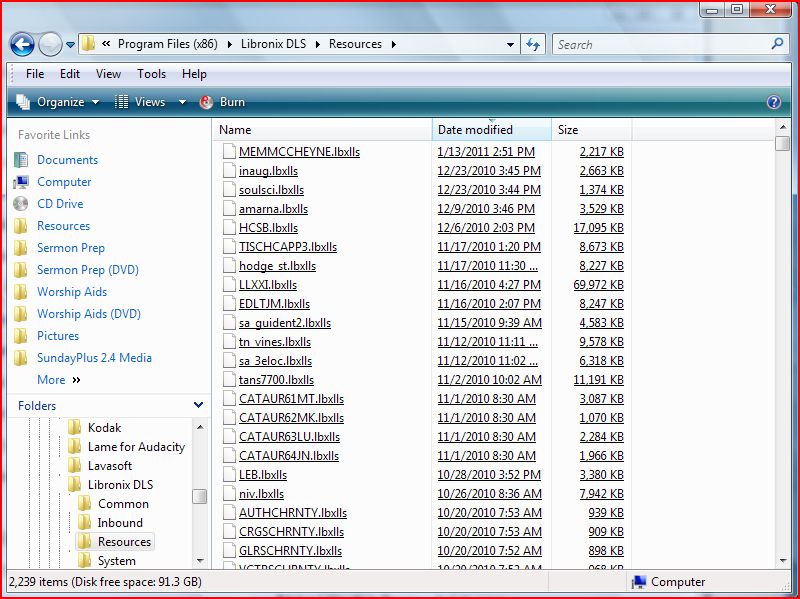Select file TISCHCAPP3.lbxlls

tap(288, 247)
